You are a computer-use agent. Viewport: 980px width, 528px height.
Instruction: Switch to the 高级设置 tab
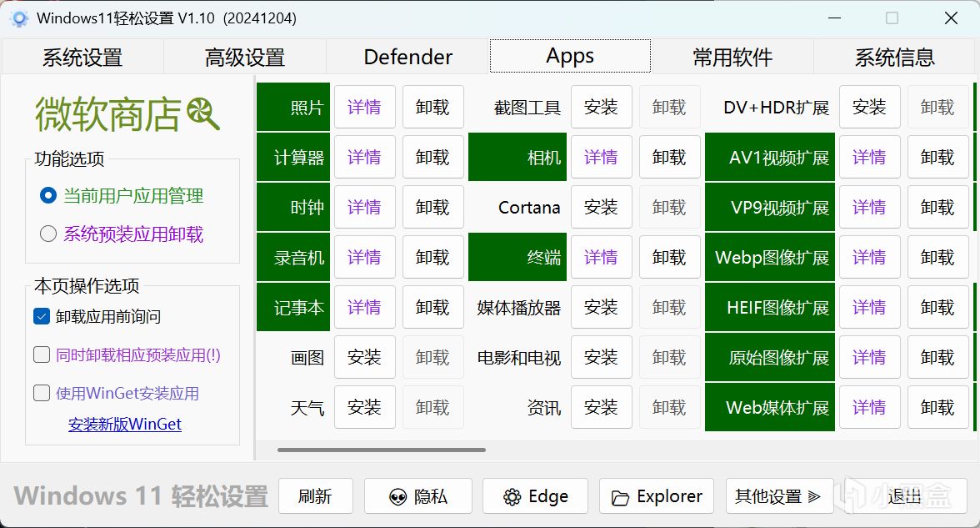245,57
